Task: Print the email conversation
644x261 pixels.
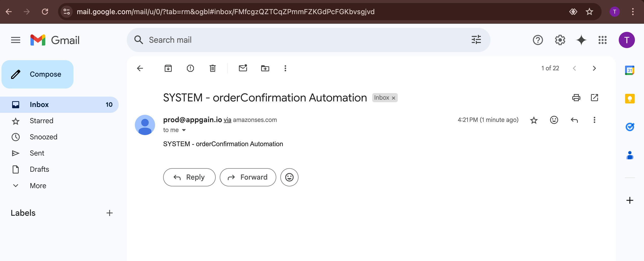Action: coord(576,98)
